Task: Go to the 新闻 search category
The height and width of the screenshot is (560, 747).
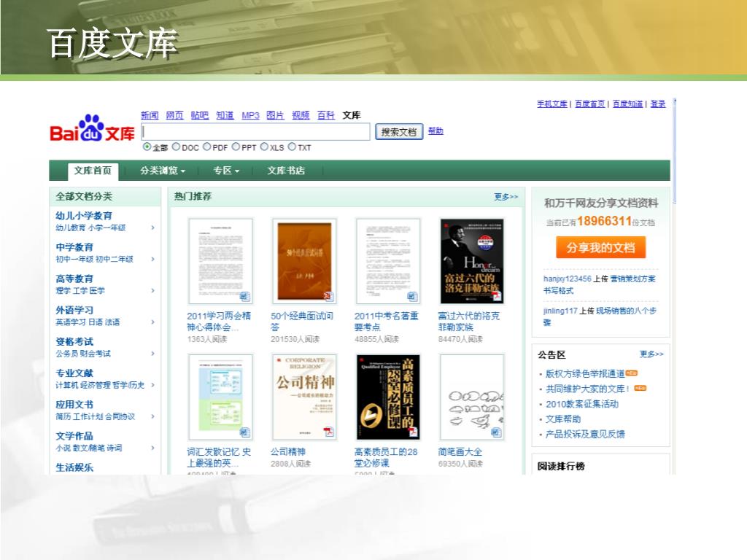Action: (x=150, y=115)
